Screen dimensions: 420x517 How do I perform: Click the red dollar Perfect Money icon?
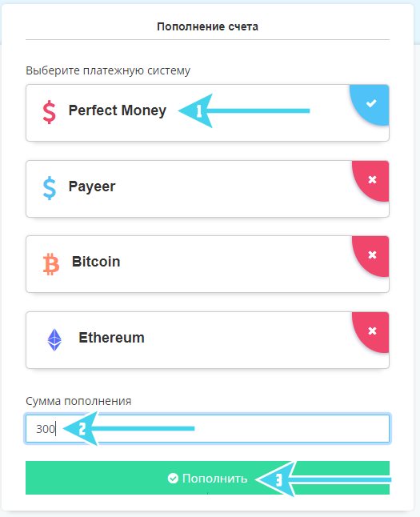[50, 112]
